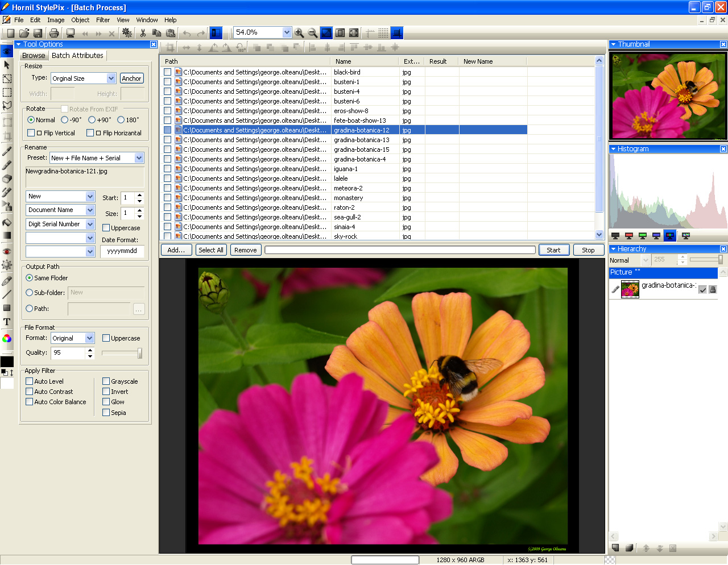Tick the Auto Contrast checkbox
The width and height of the screenshot is (728, 565).
pos(30,392)
